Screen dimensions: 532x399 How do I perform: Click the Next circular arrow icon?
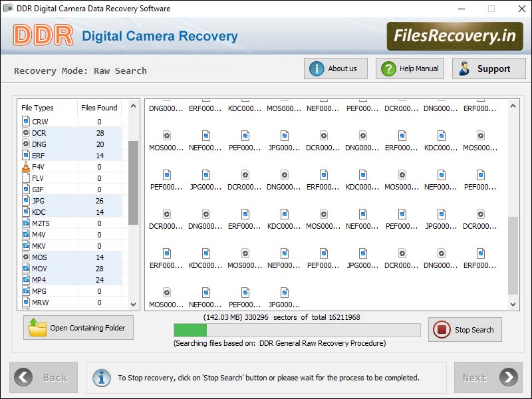509,377
